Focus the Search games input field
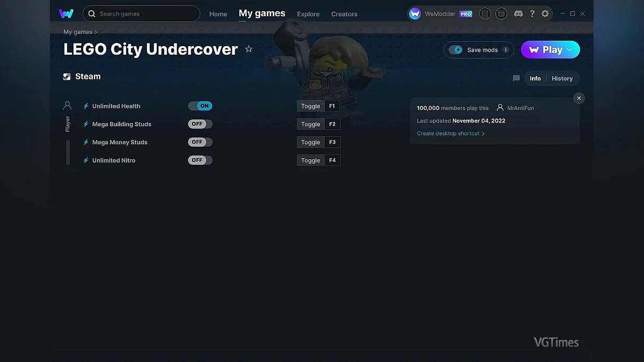Viewport: 644px width, 362px height. point(141,13)
